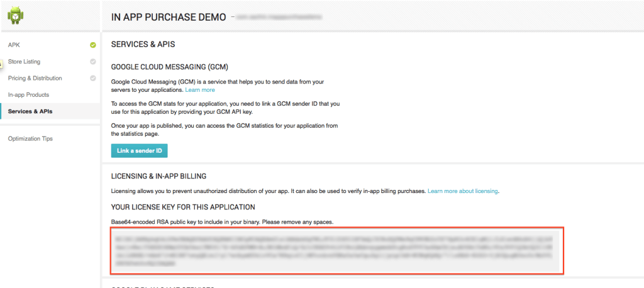
Task: Follow the GCM Learn more link
Action: click(x=200, y=89)
